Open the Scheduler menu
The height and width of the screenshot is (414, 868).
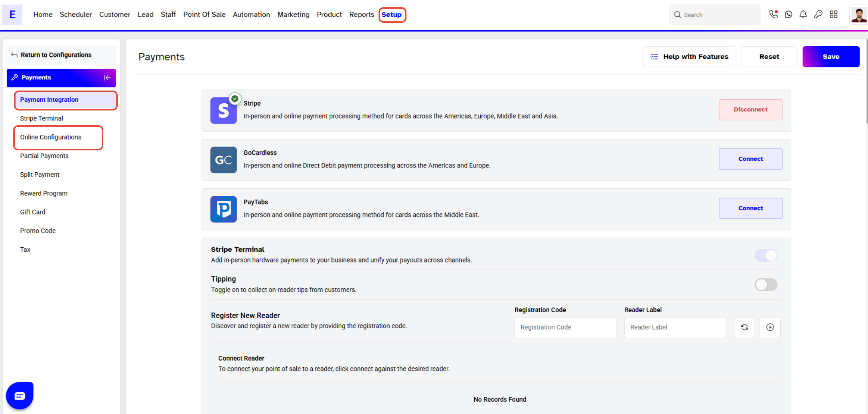pyautogui.click(x=76, y=14)
